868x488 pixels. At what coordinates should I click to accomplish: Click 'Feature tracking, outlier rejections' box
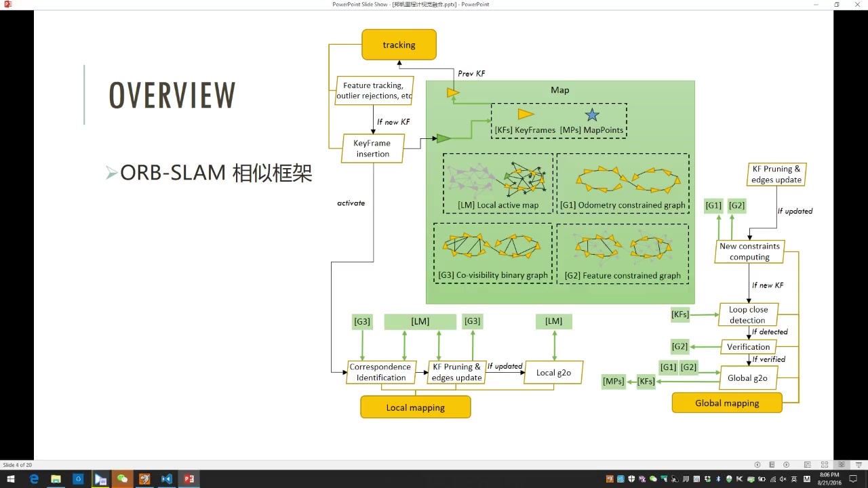point(374,91)
